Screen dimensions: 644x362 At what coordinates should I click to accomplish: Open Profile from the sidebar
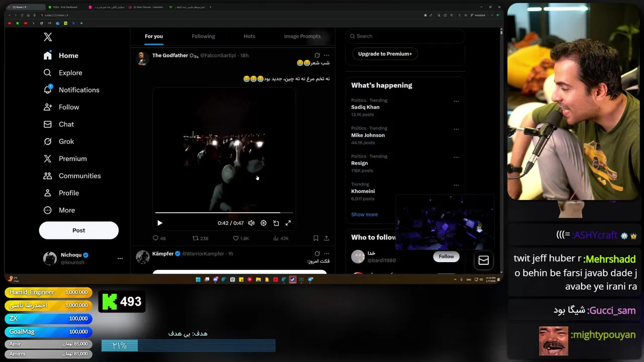pyautogui.click(x=61, y=193)
